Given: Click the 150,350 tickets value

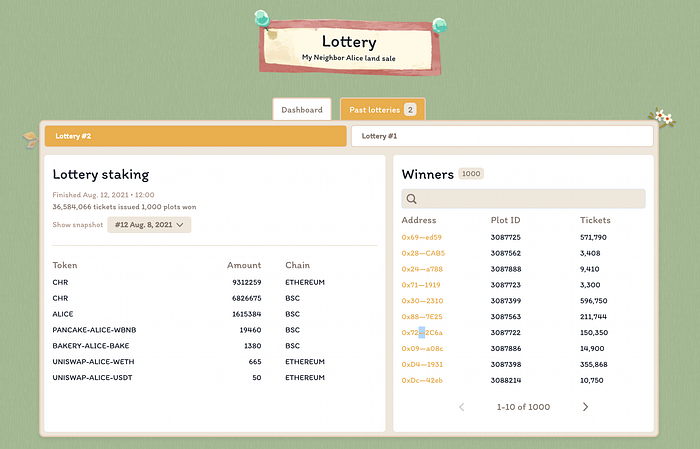Looking at the screenshot, I should (x=594, y=333).
